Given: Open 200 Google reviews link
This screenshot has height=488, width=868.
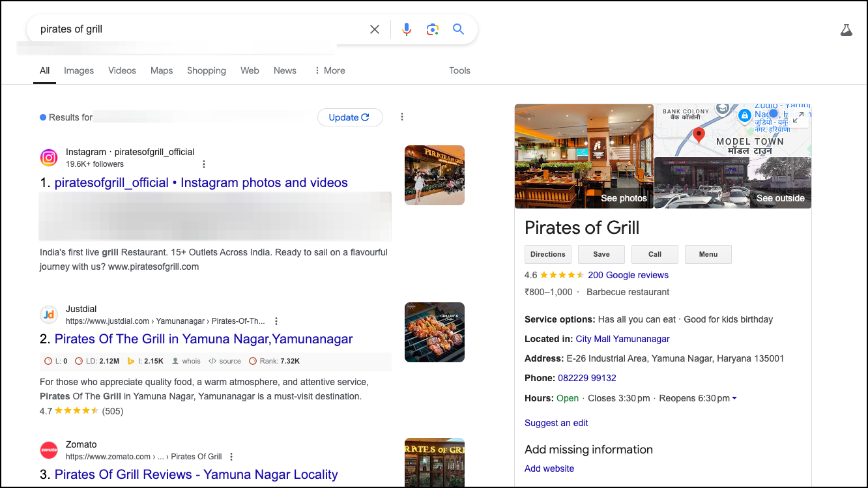Looking at the screenshot, I should (628, 275).
